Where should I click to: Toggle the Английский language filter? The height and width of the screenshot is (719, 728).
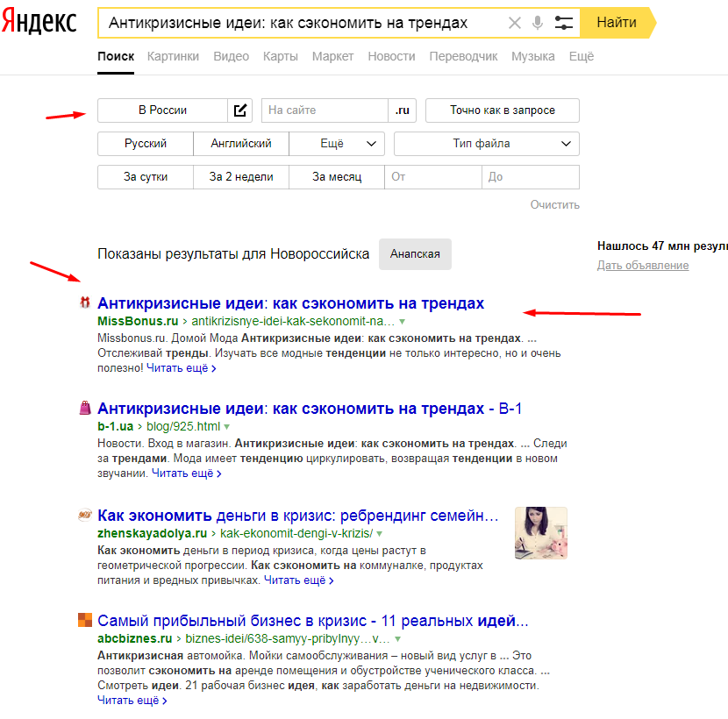[241, 144]
